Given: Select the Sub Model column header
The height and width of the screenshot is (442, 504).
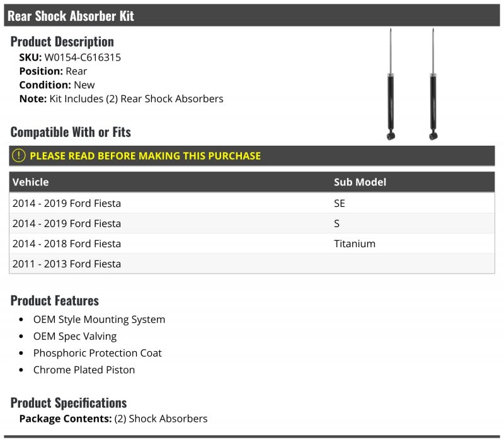Looking at the screenshot, I should 360,182.
